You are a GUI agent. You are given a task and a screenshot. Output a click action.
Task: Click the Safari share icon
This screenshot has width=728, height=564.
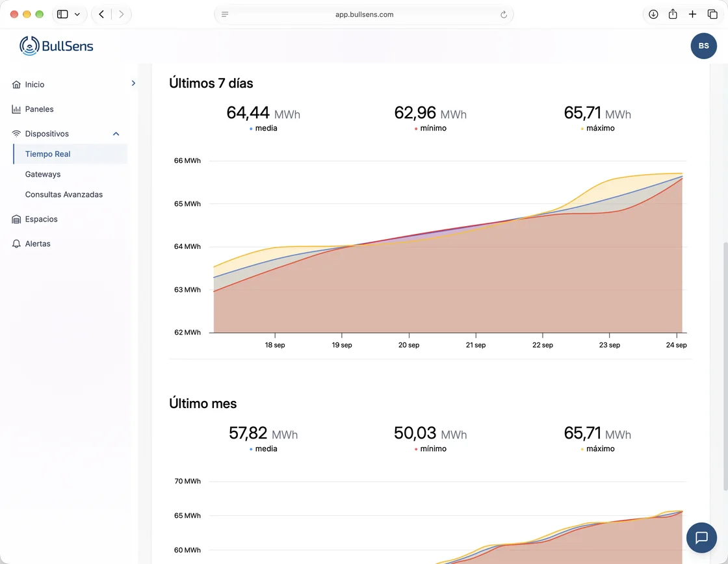pyautogui.click(x=673, y=14)
